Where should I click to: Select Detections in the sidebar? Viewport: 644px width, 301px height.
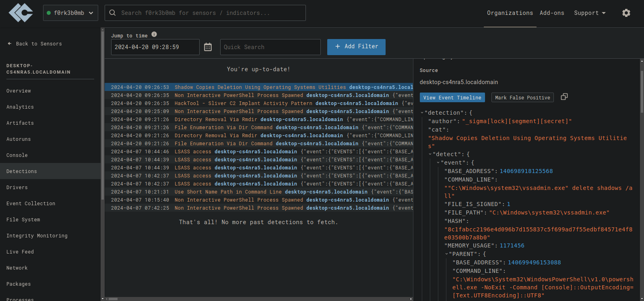(x=50, y=171)
